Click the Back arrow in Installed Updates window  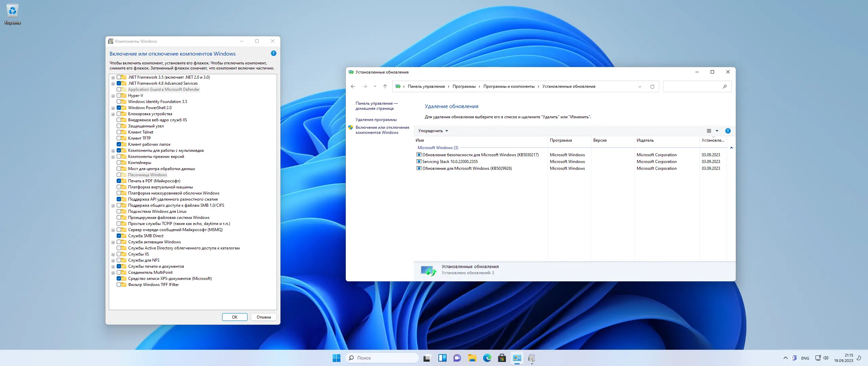click(353, 86)
